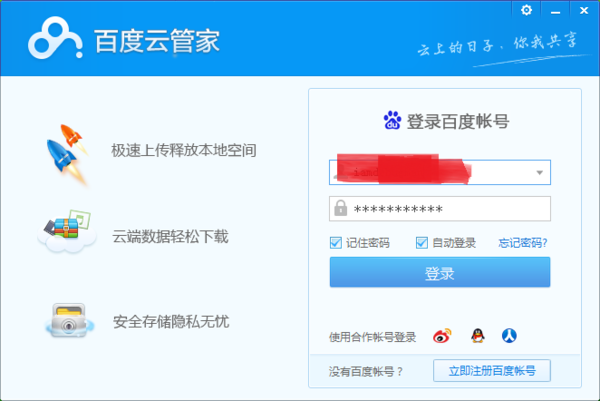Click the 极速上传释放本地空间 text

pyautogui.click(x=184, y=150)
